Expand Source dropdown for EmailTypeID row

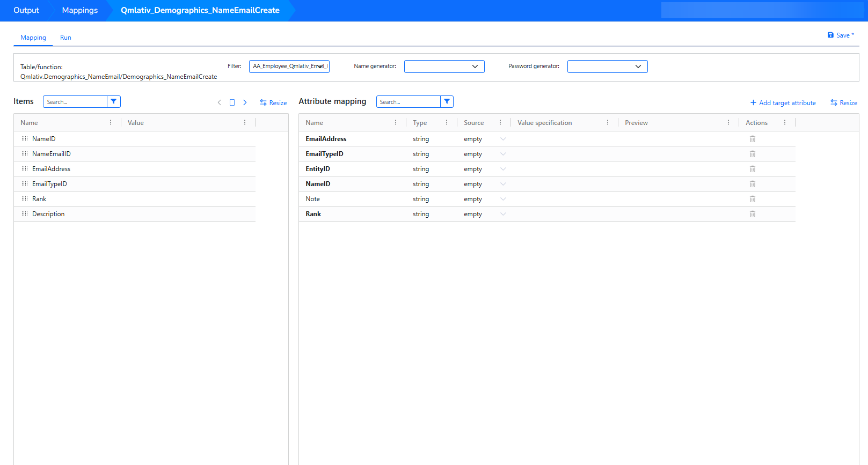(503, 154)
